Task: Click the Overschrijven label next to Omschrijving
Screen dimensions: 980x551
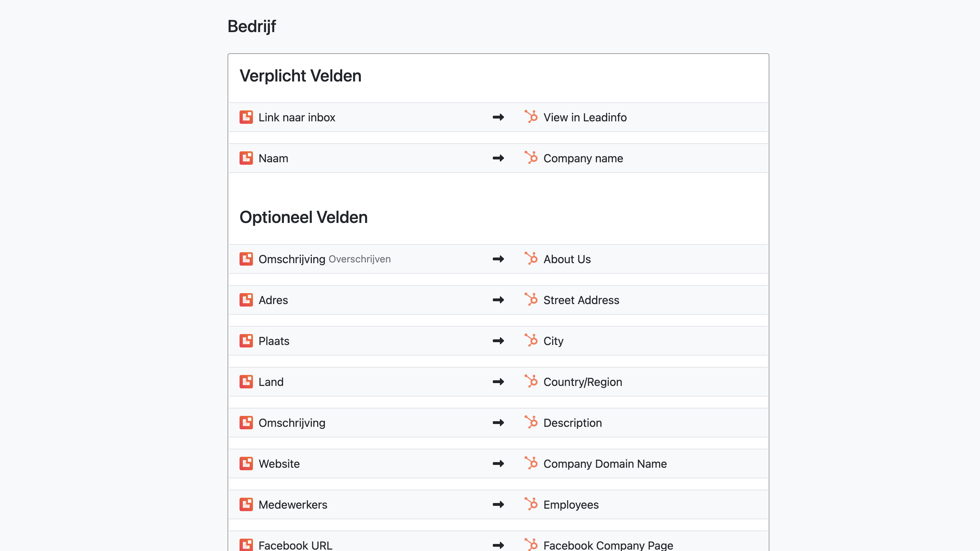Action: (x=359, y=259)
